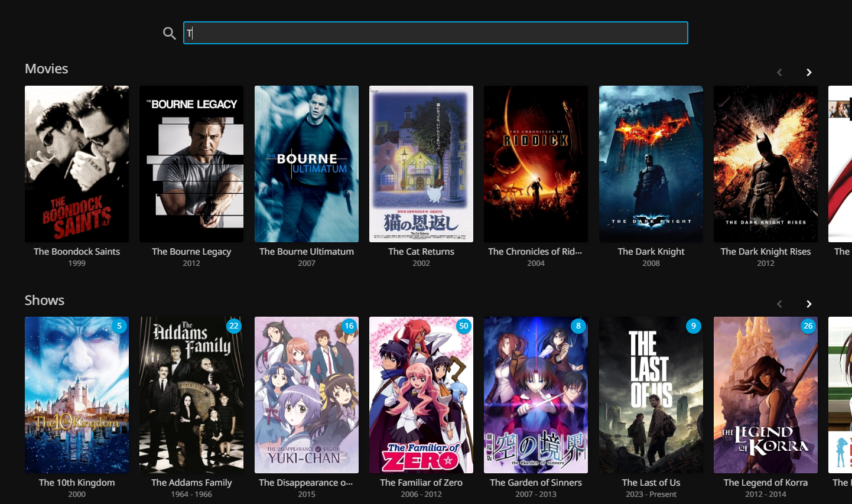Open The Bourne Legacy poster
Image resolution: width=852 pixels, height=504 pixels.
pos(191,164)
